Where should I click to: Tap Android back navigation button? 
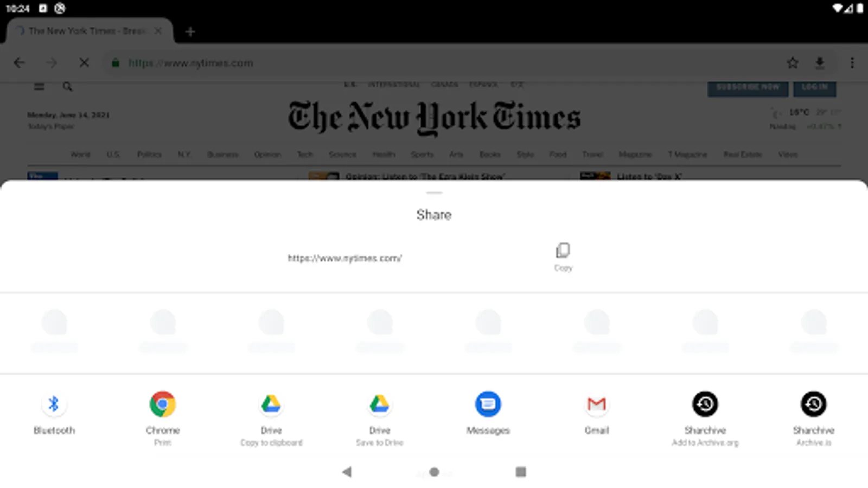pos(347,472)
